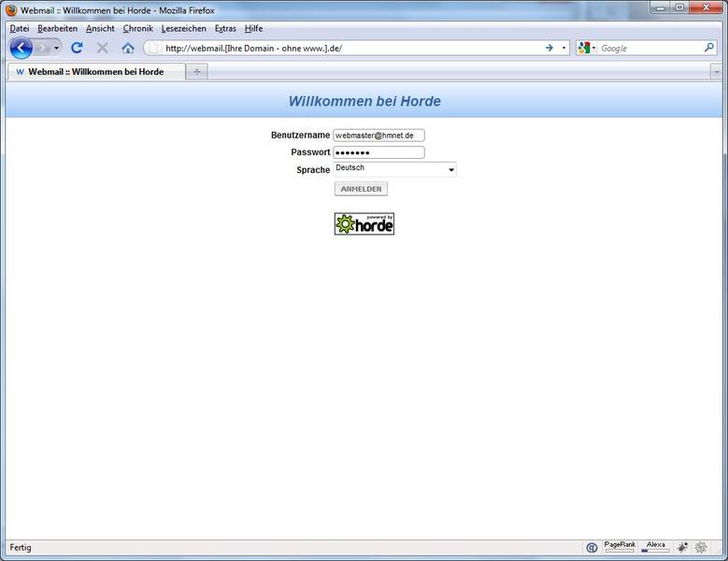Click the Google search engine icon
The width and height of the screenshot is (728, 561).
tap(583, 48)
